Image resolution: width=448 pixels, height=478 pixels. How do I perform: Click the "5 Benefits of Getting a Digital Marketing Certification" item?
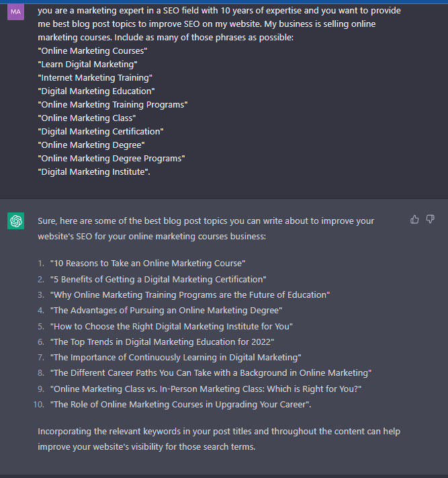158,279
